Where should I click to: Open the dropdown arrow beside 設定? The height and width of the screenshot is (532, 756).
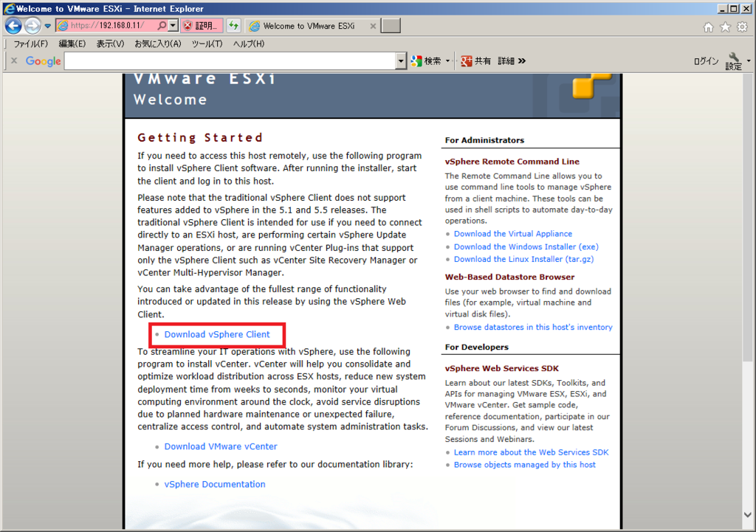(749, 61)
